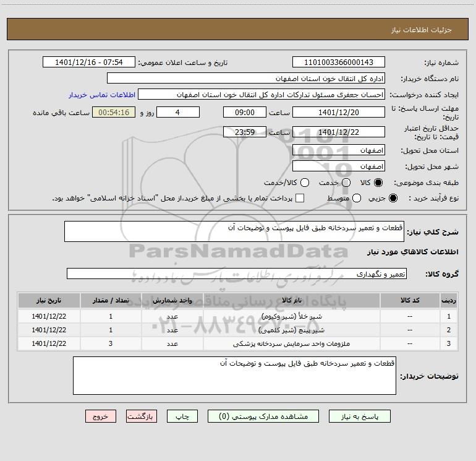The width and height of the screenshot is (476, 461).
Task: Click the 09:00 deadline time field
Action: [245, 113]
